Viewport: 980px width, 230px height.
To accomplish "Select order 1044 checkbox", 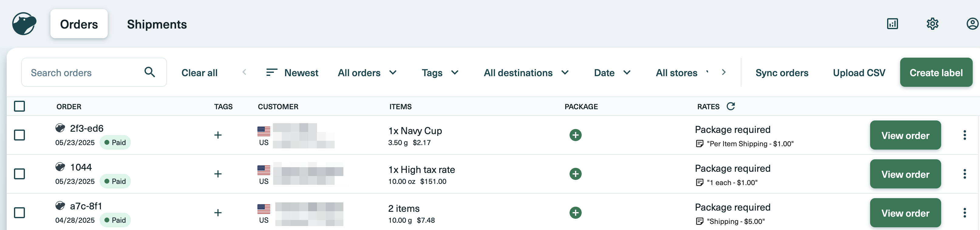I will 19,174.
